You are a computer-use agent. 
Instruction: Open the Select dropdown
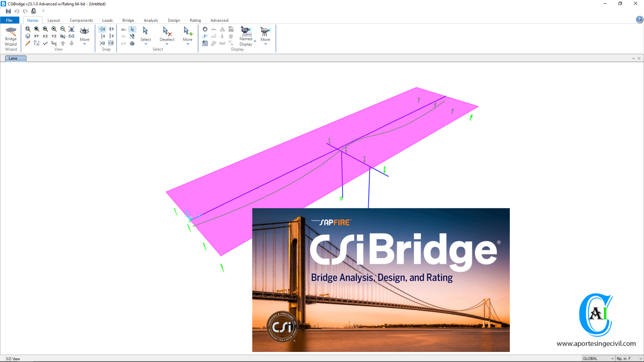[145, 36]
